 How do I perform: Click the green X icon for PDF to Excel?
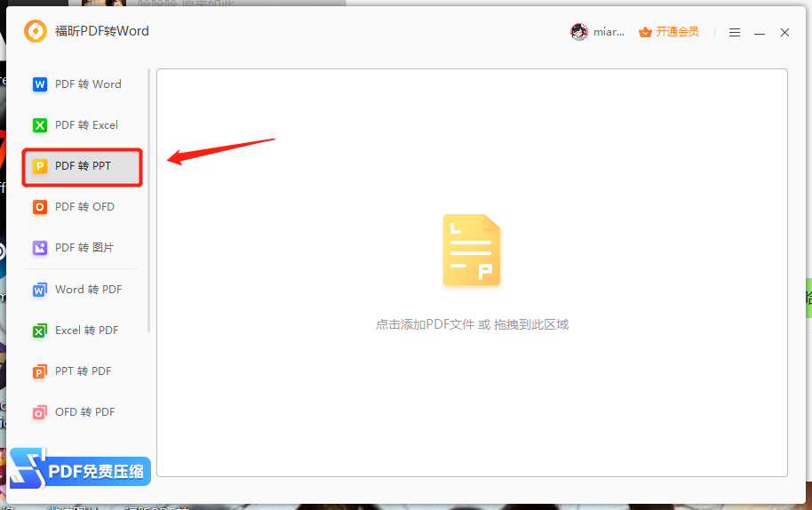point(40,125)
